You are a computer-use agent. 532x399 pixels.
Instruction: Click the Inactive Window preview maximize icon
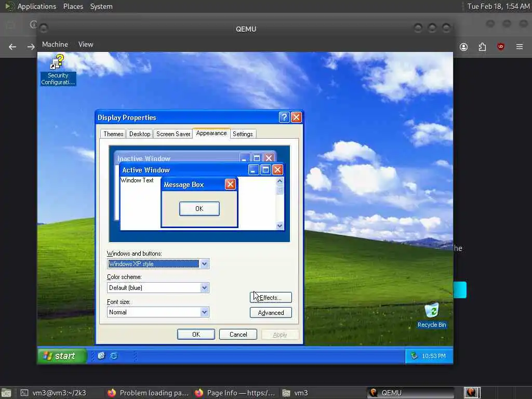coord(257,158)
